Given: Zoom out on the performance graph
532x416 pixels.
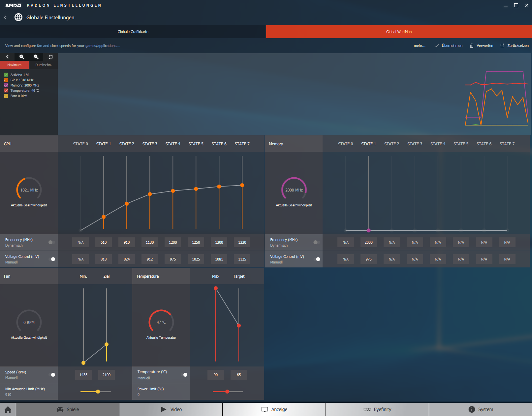Looking at the screenshot, I should point(36,57).
